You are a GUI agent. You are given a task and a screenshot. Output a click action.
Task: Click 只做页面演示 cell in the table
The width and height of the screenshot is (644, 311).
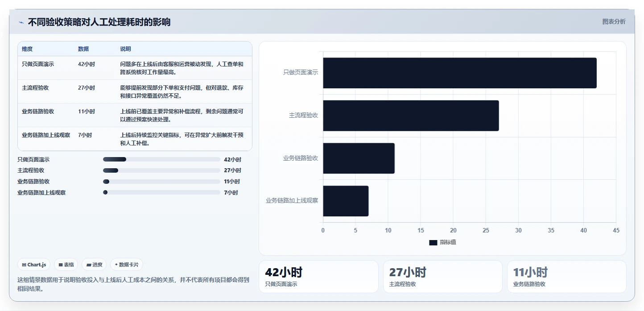[38, 64]
